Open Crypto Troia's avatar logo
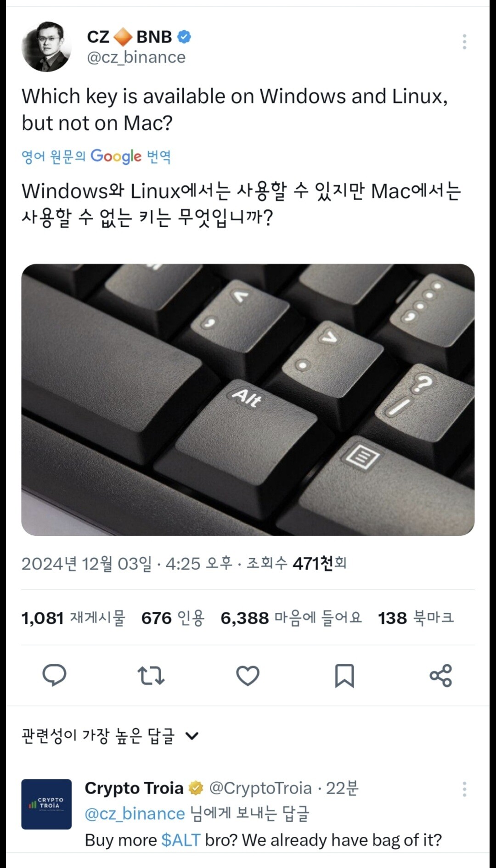This screenshot has height=868, width=496. 46,804
